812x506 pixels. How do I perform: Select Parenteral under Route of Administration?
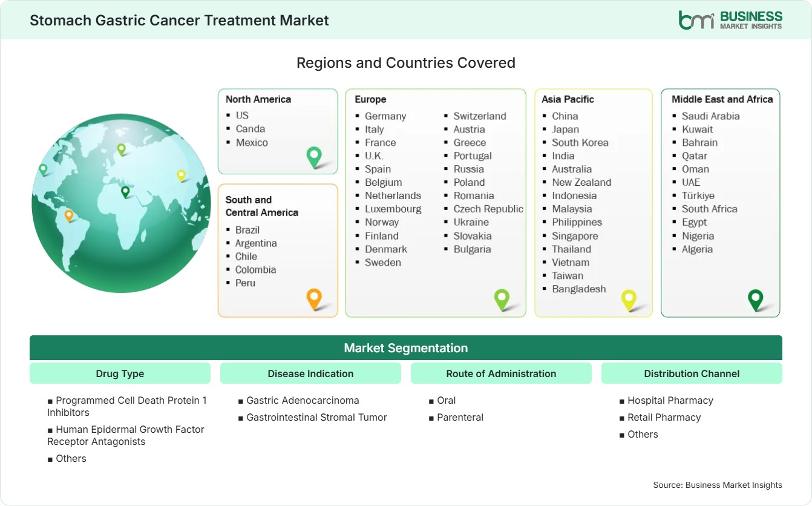(460, 417)
